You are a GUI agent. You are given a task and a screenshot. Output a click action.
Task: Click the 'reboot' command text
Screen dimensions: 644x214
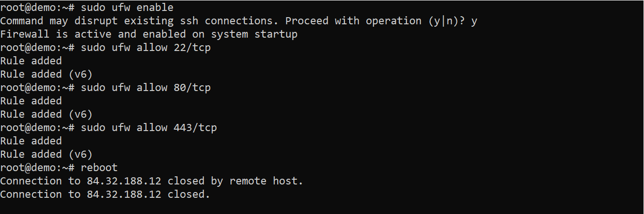(x=99, y=168)
